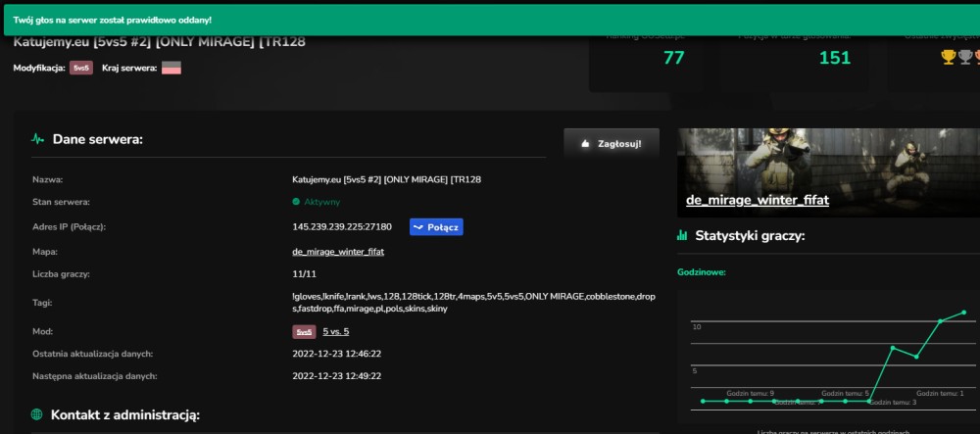Click the Godzinowe chart label

tap(702, 272)
